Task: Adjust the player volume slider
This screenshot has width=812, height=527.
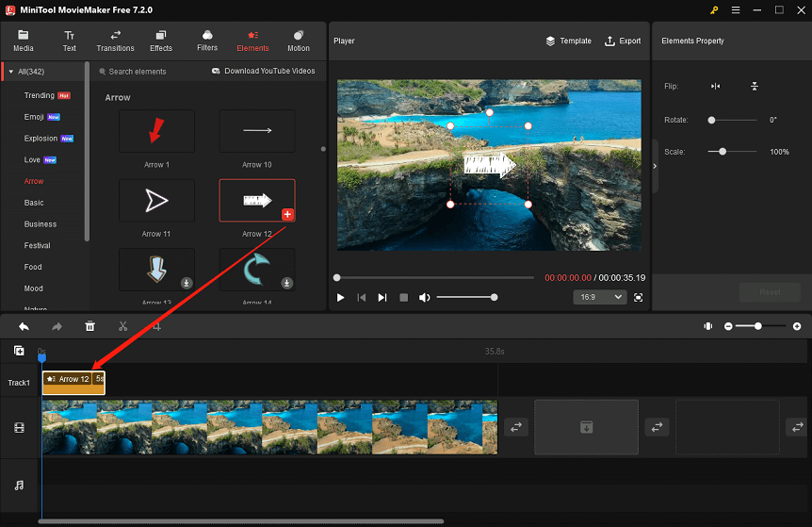Action: [x=466, y=298]
